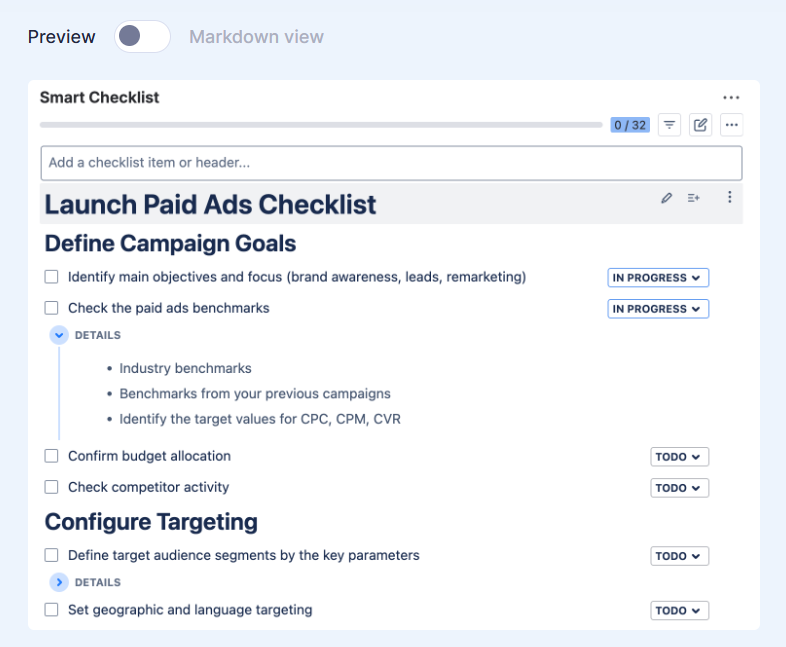Collapse details under 'Check the paid ads benchmarks'
The width and height of the screenshot is (786, 647).
(x=59, y=335)
